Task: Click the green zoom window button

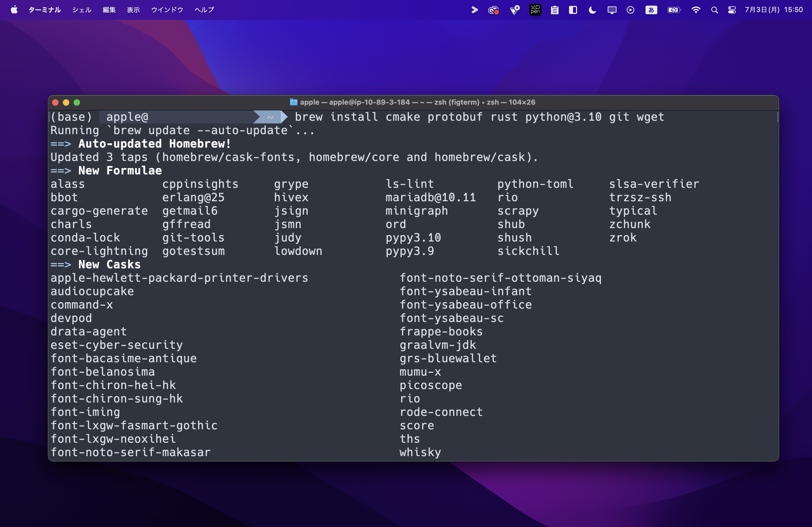Action: coord(77,103)
